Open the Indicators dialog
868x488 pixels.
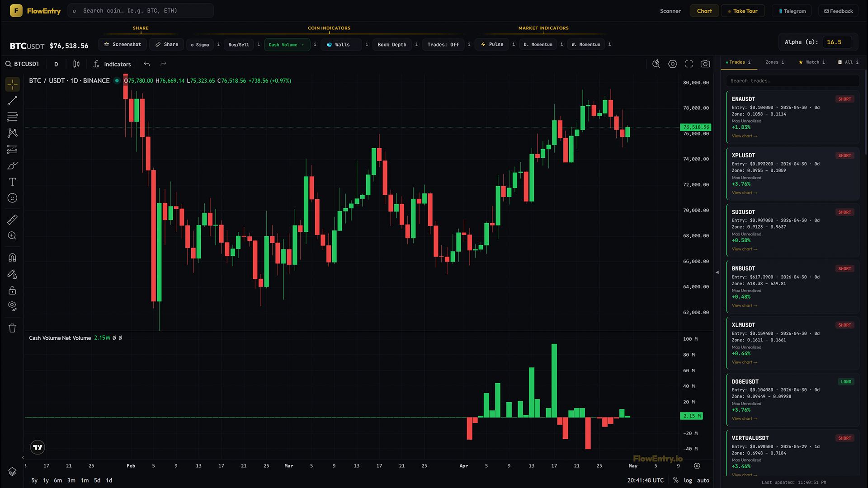click(x=112, y=64)
